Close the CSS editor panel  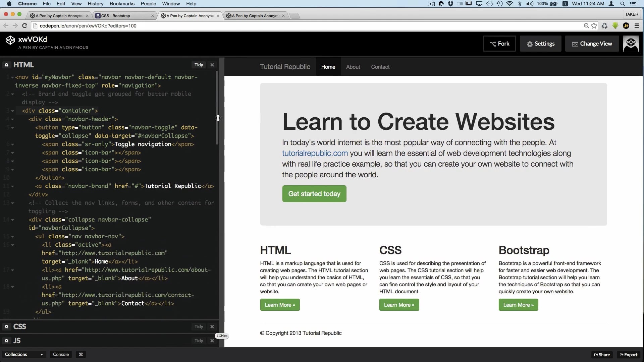[x=212, y=327]
